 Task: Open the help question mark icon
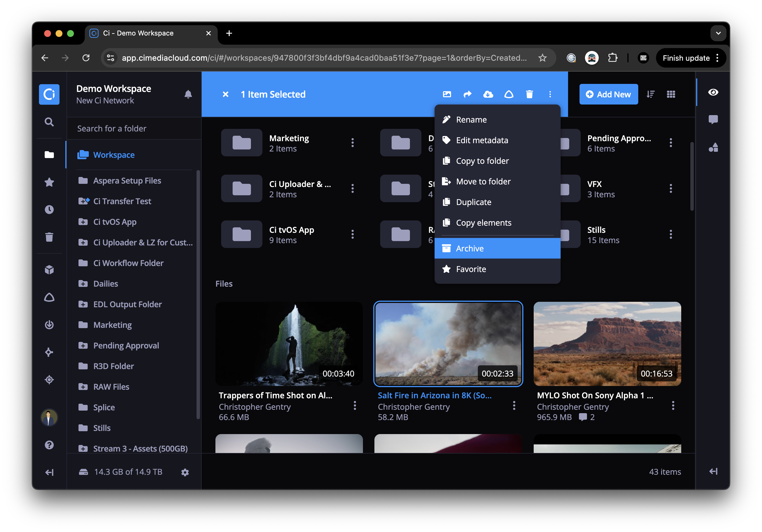click(x=49, y=445)
